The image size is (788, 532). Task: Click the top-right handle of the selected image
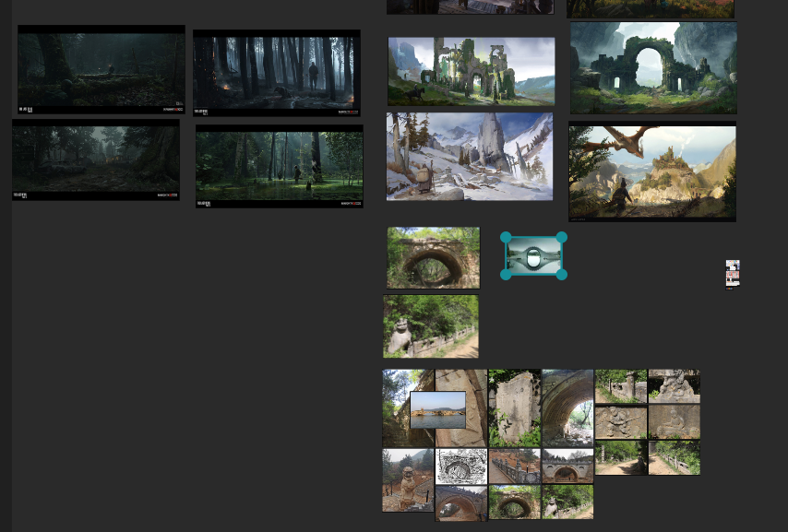pos(562,237)
